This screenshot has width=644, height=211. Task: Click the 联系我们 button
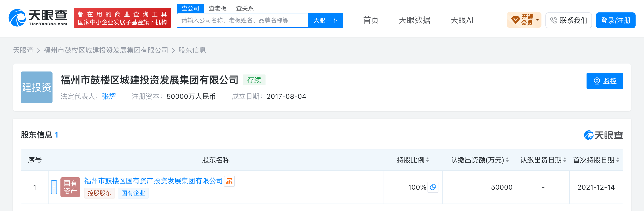tap(568, 20)
